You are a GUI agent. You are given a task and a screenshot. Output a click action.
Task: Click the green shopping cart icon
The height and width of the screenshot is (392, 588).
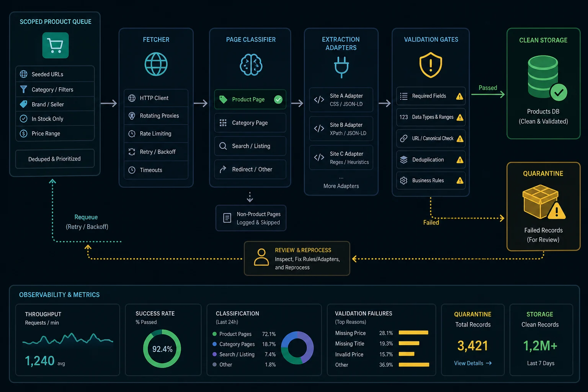coord(56,45)
